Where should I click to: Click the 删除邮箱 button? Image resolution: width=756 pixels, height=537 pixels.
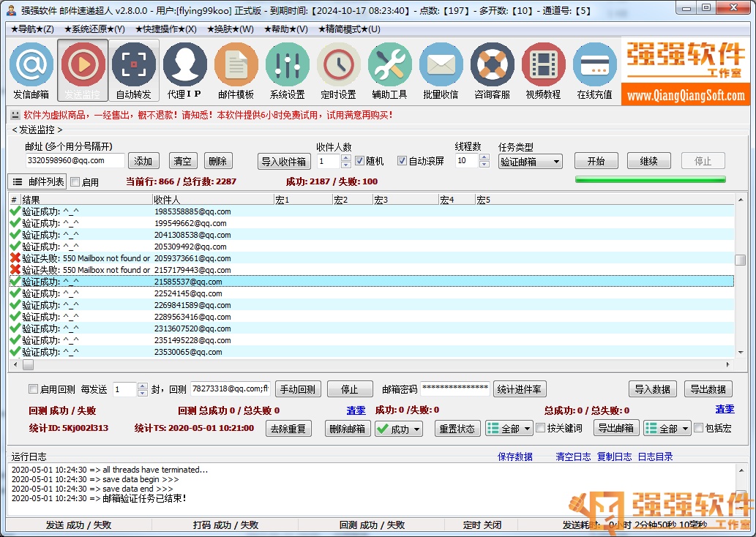[347, 429]
